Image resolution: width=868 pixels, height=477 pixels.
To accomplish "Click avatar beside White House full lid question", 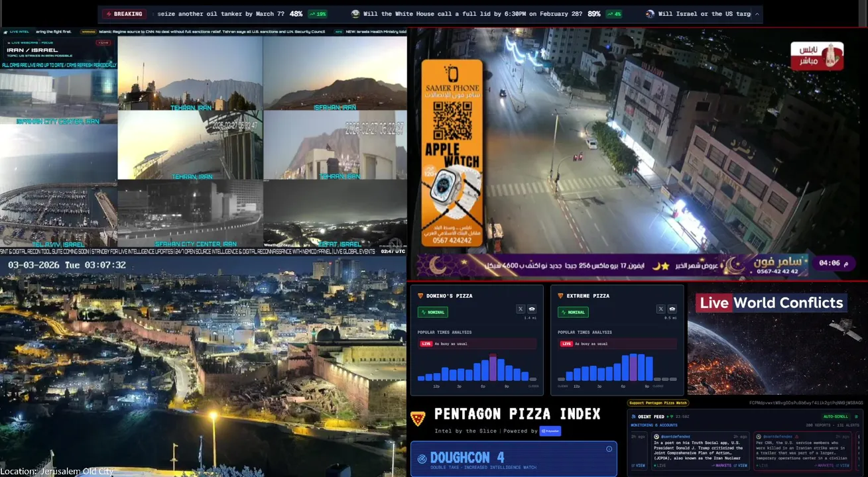I will click(x=356, y=14).
